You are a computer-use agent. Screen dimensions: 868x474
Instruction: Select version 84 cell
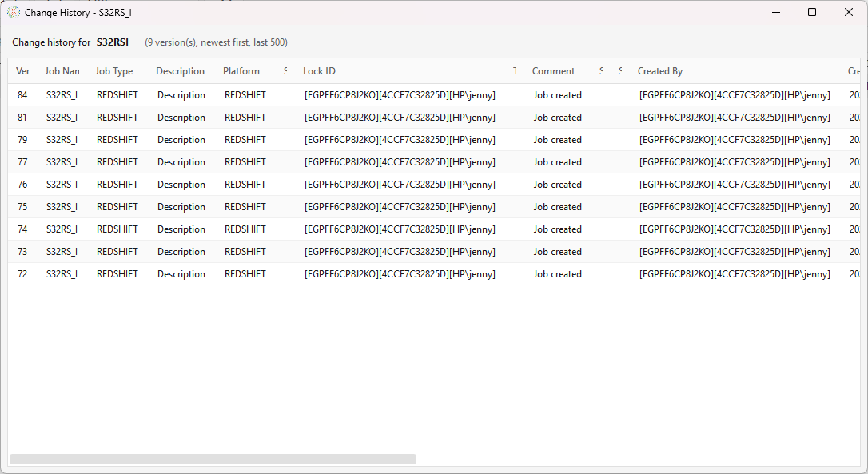click(22, 94)
